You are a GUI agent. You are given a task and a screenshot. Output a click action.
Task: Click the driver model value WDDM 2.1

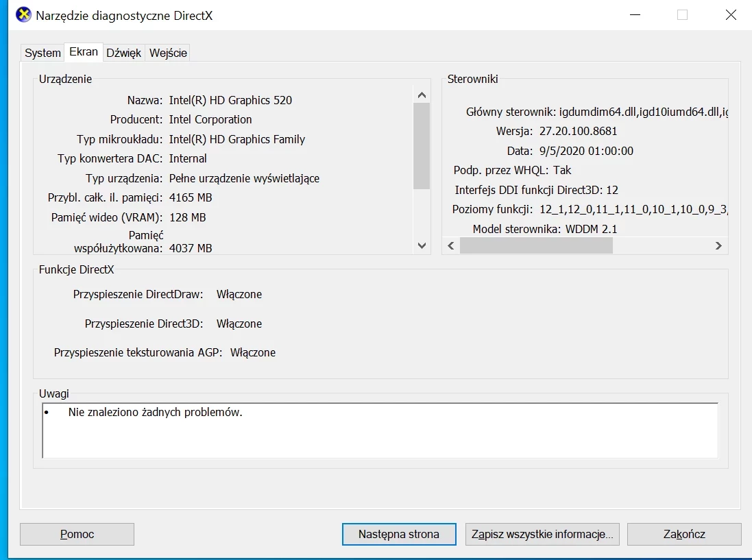(x=592, y=229)
